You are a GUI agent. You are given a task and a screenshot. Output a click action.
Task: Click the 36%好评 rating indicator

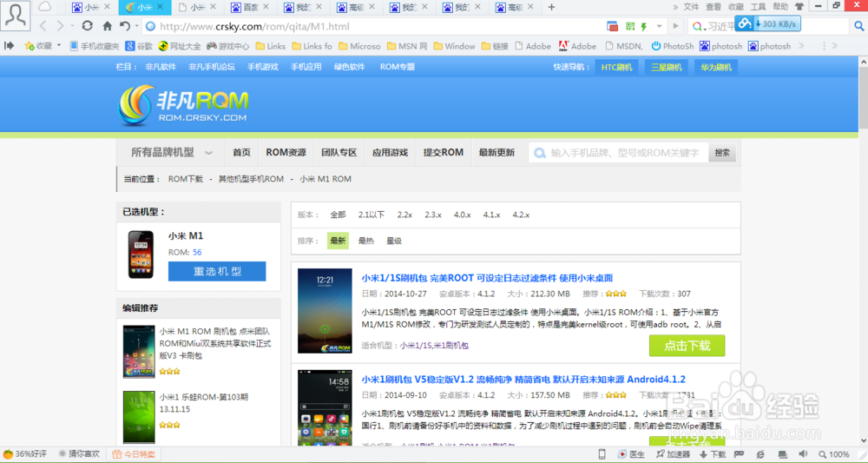pos(25,454)
